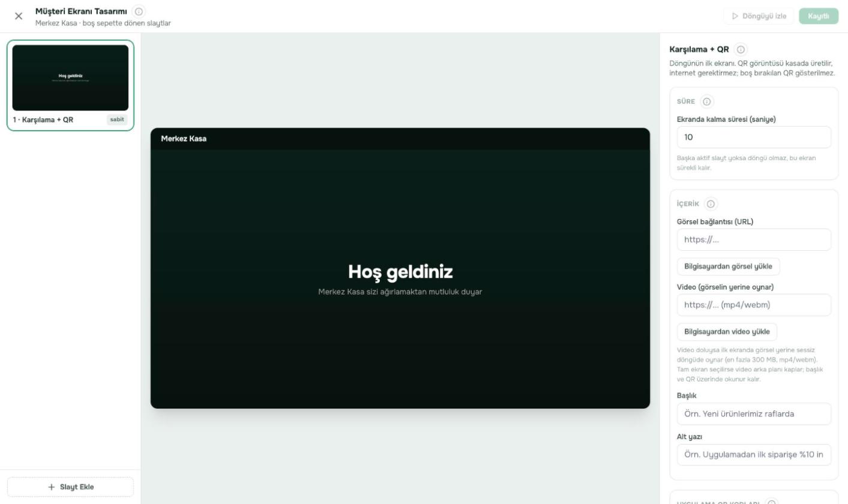Focus the Video URL mp4/webm field

coord(754,305)
